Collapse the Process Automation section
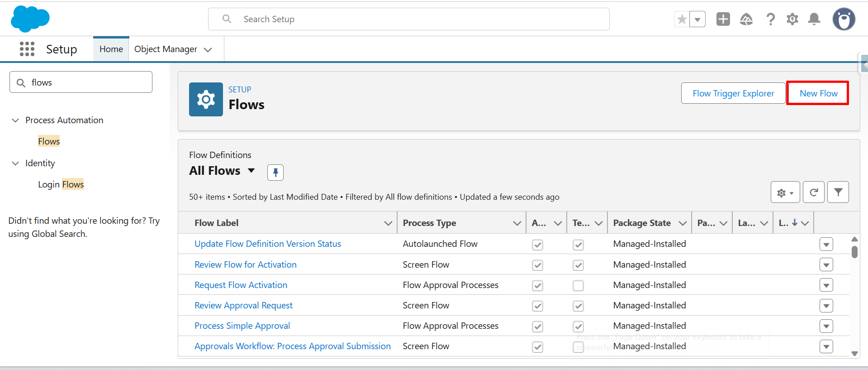The height and width of the screenshot is (370, 868). (x=15, y=120)
